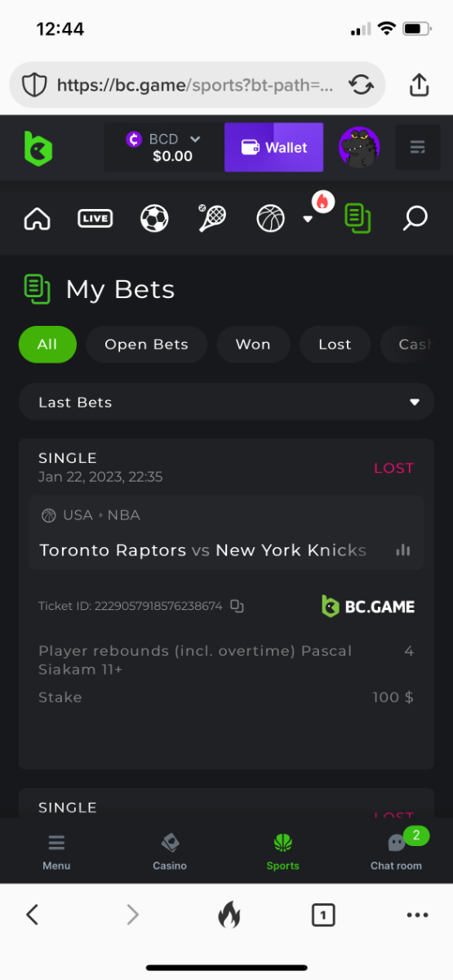
Task: Open the Chat room with notifications
Action: tap(397, 852)
